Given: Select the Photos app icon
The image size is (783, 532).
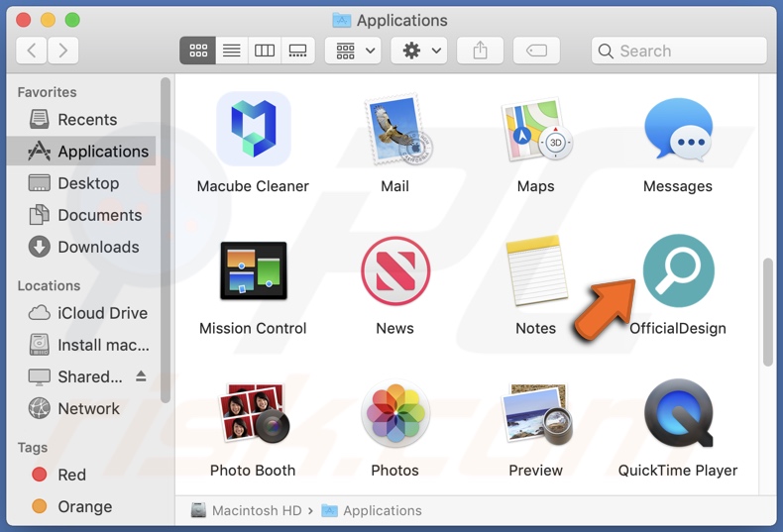Looking at the screenshot, I should (395, 413).
